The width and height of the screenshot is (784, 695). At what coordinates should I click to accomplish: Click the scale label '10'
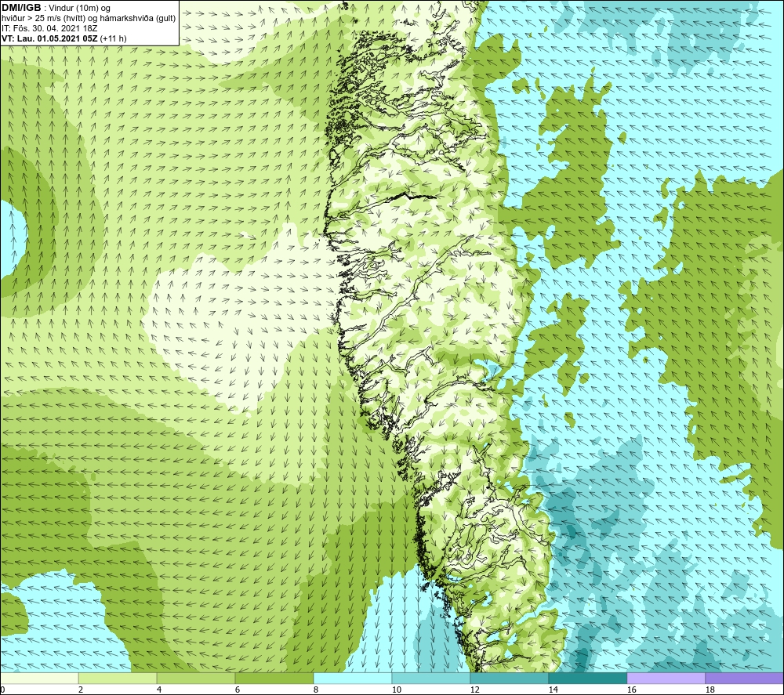(396, 690)
